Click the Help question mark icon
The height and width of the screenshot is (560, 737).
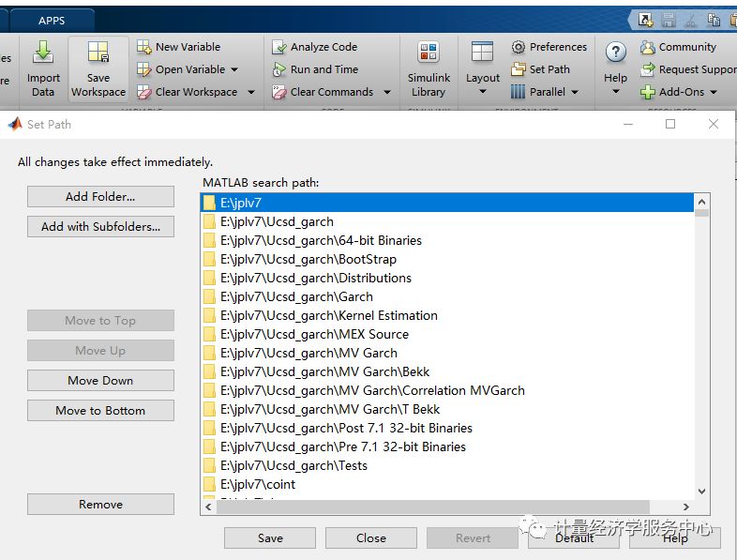point(615,52)
